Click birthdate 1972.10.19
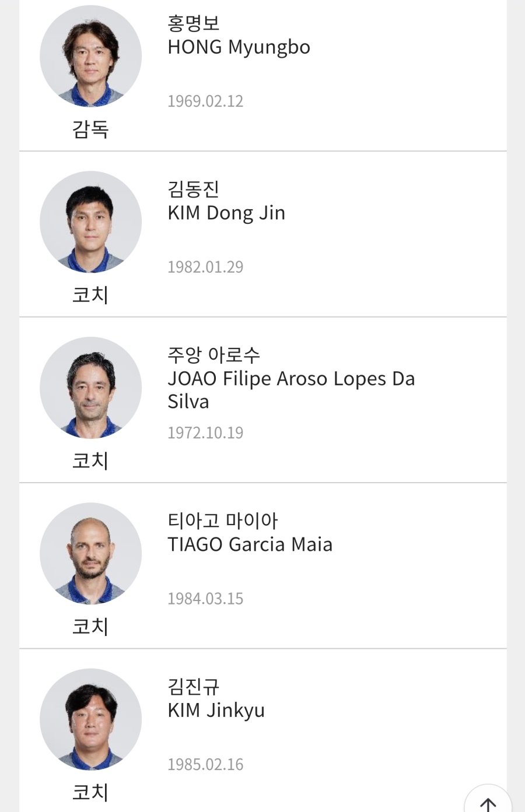 205,433
